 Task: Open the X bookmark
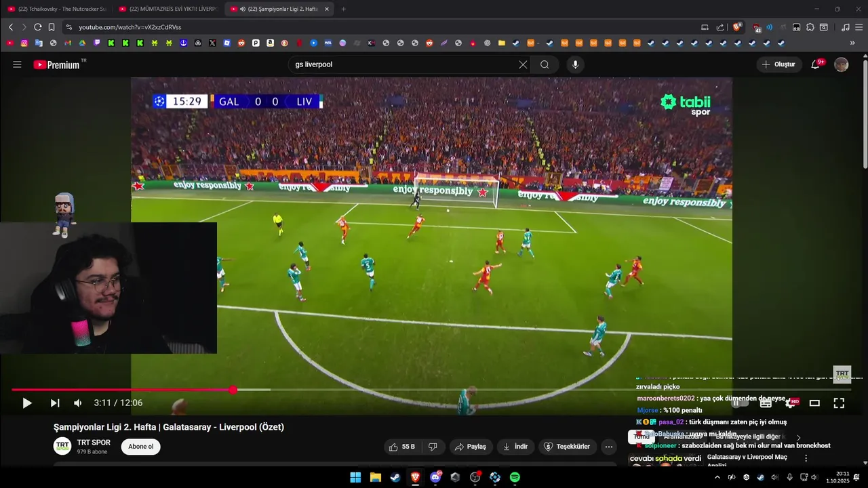(x=212, y=43)
